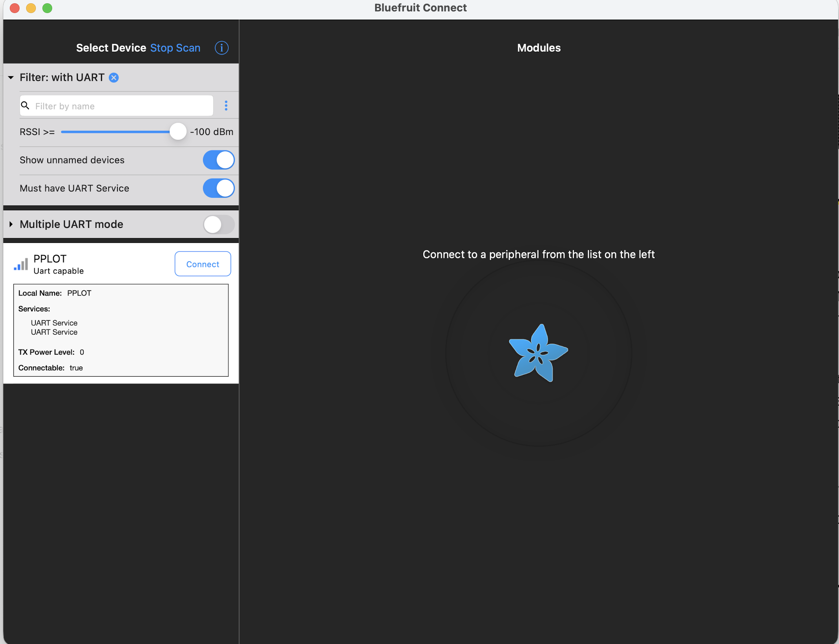
Task: Click the search magnifier icon
Action: 25,106
